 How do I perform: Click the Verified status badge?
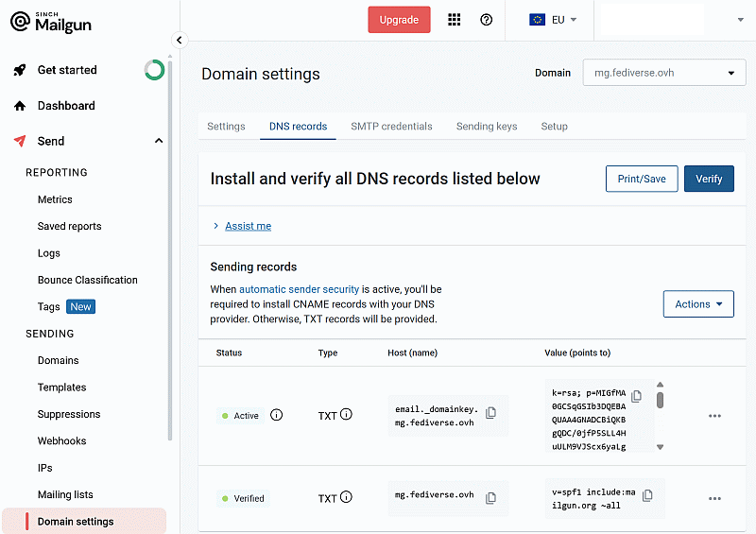click(x=243, y=498)
